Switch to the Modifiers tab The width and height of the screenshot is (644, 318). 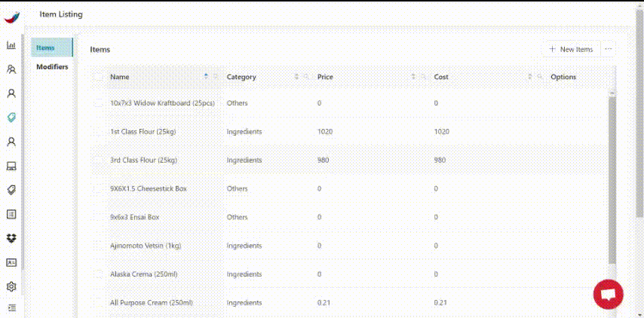point(52,67)
